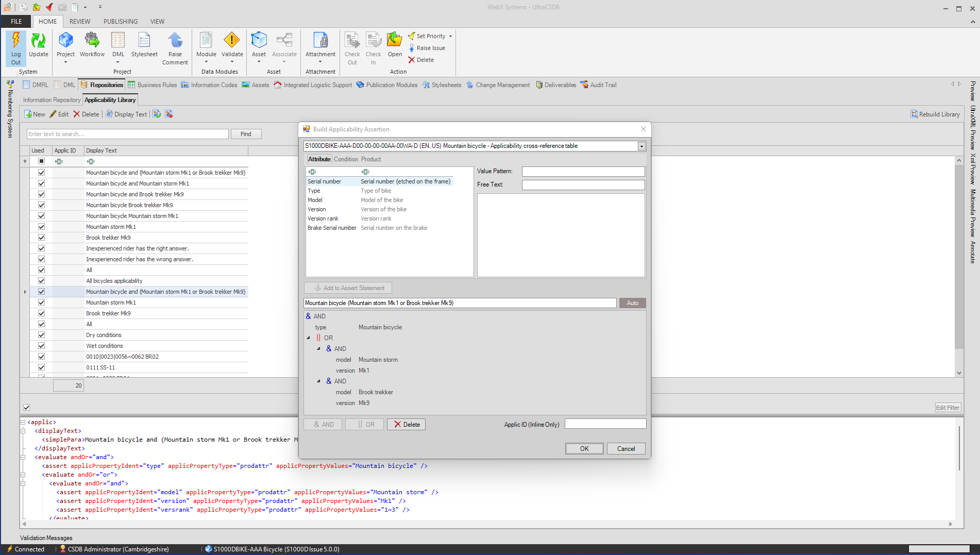Collapse the applic XML node

click(23, 422)
